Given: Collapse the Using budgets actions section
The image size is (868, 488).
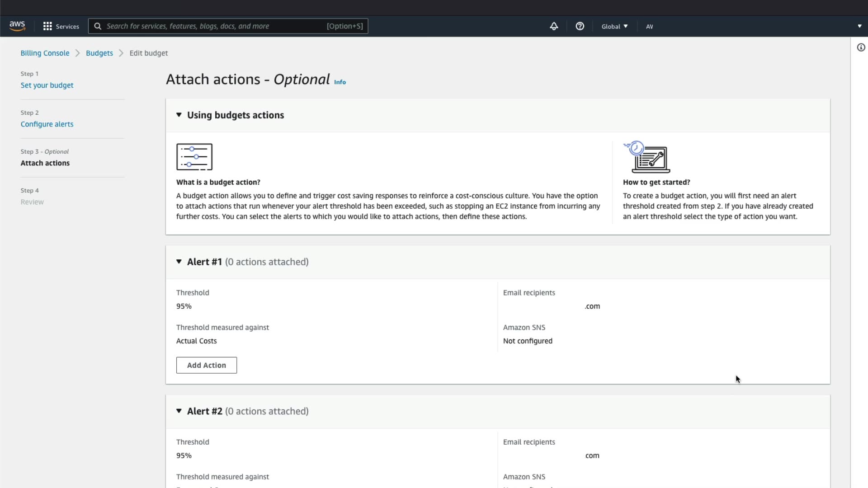Looking at the screenshot, I should 179,115.
